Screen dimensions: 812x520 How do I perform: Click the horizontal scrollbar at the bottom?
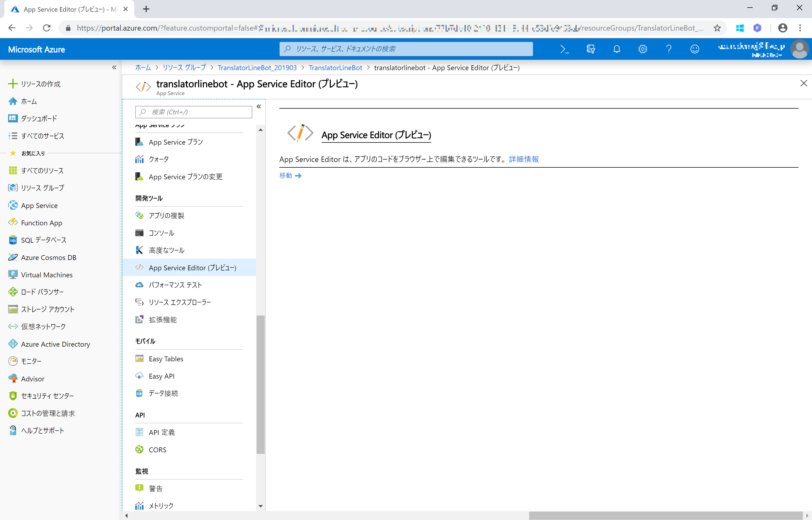(x=665, y=516)
